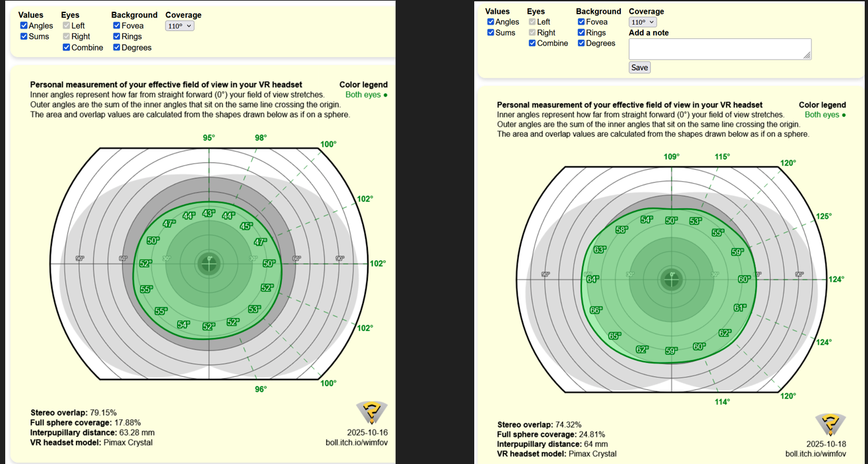The width and height of the screenshot is (868, 464).
Task: Toggle the Fovea checkbox in the right panel
Action: coord(581,22)
